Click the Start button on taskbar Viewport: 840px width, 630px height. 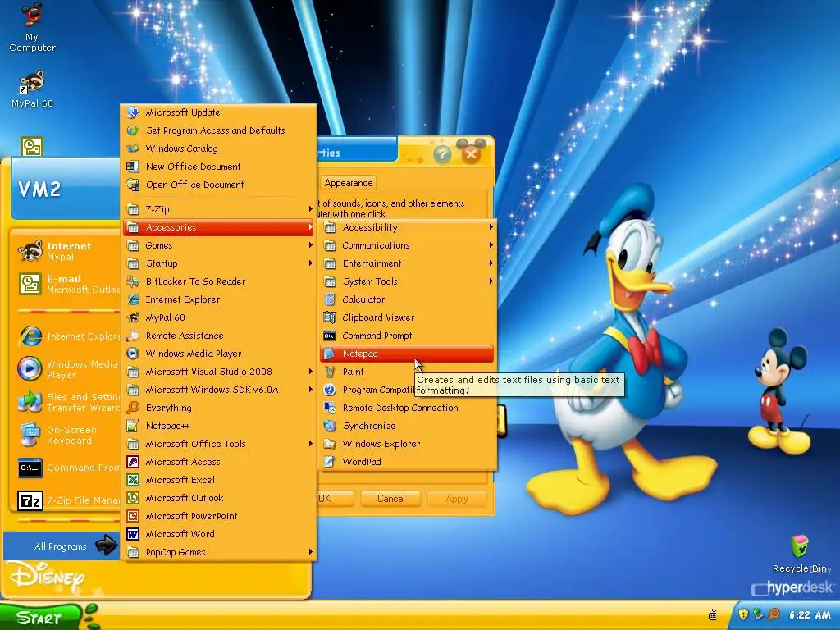click(x=40, y=617)
